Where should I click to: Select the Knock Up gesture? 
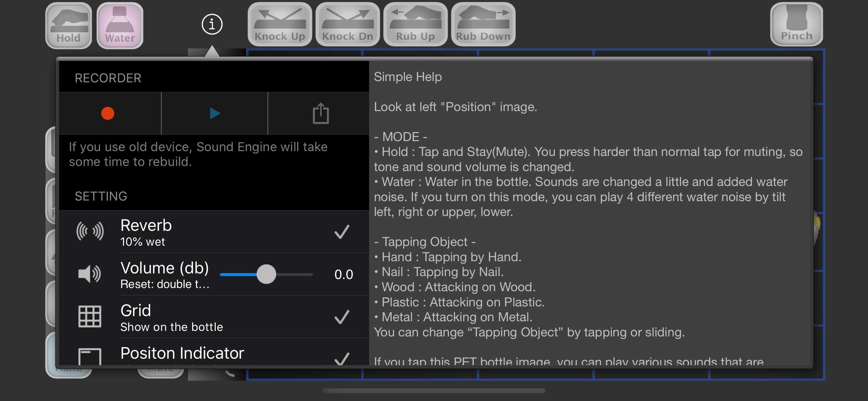pyautogui.click(x=280, y=24)
